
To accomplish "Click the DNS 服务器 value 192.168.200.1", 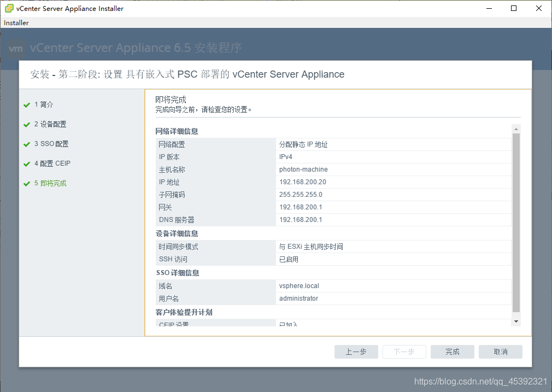I will [x=301, y=220].
